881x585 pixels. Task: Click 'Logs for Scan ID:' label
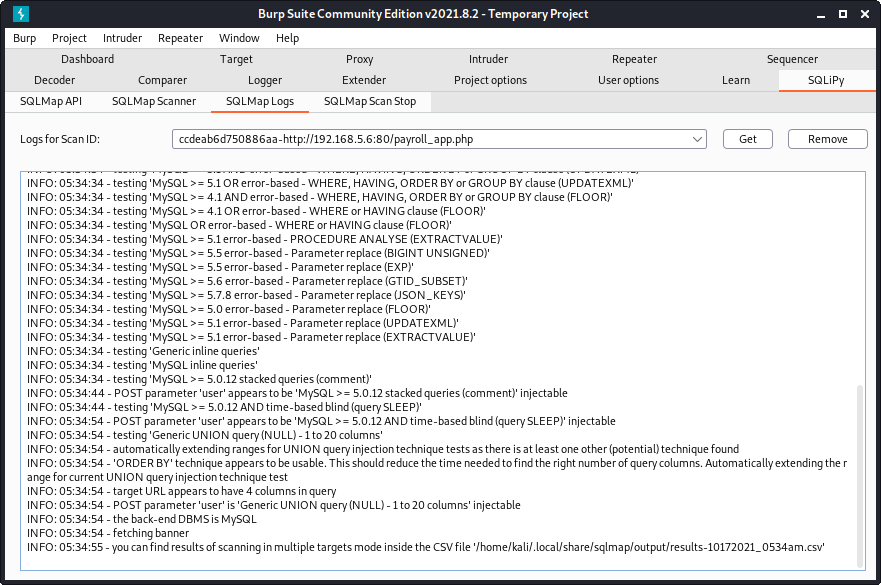(x=60, y=139)
